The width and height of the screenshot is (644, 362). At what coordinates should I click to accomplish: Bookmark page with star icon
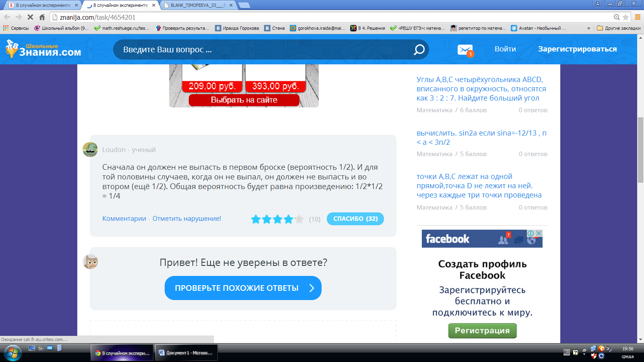[x=625, y=17]
